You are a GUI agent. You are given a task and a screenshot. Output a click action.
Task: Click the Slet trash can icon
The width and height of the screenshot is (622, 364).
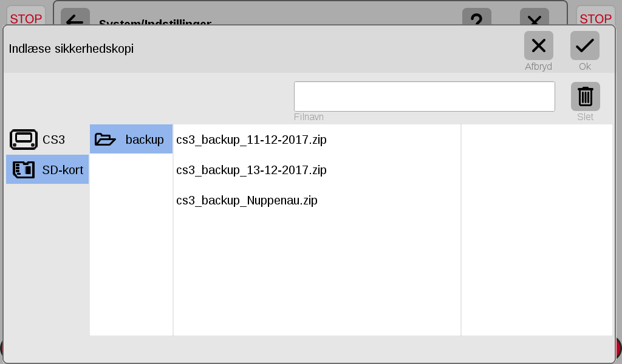tap(585, 96)
